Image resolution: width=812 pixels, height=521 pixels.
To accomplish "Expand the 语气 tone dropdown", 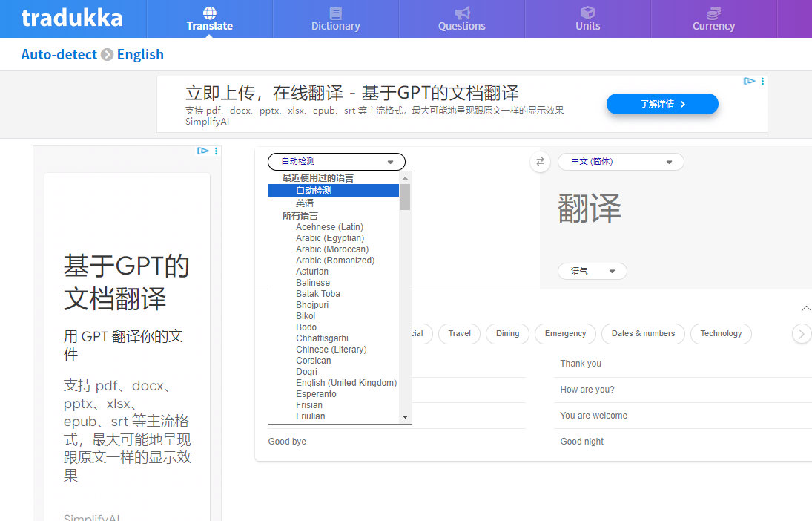I will [x=592, y=272].
